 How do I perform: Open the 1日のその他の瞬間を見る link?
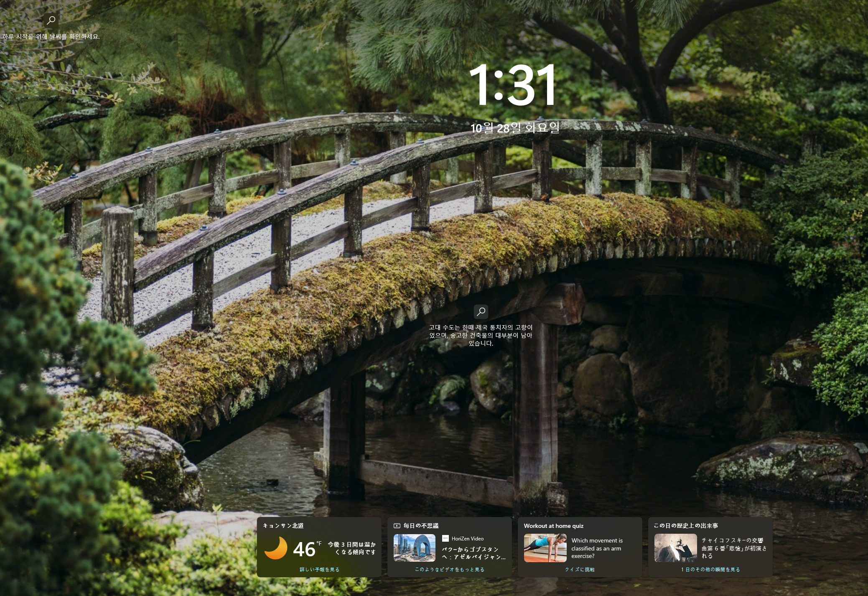[x=710, y=569]
